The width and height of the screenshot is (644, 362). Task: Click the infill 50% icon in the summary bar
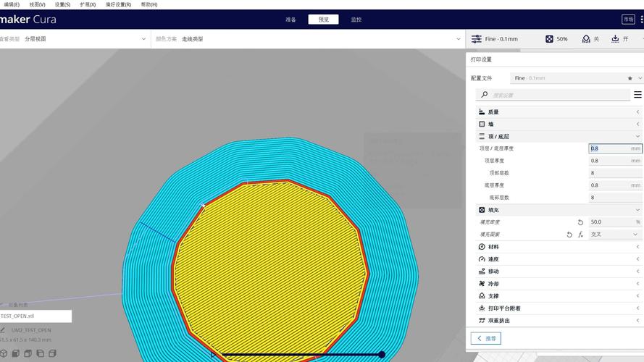(x=549, y=39)
